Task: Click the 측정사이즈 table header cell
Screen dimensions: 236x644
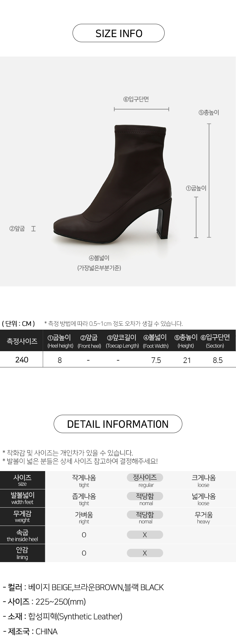Action: 22,341
